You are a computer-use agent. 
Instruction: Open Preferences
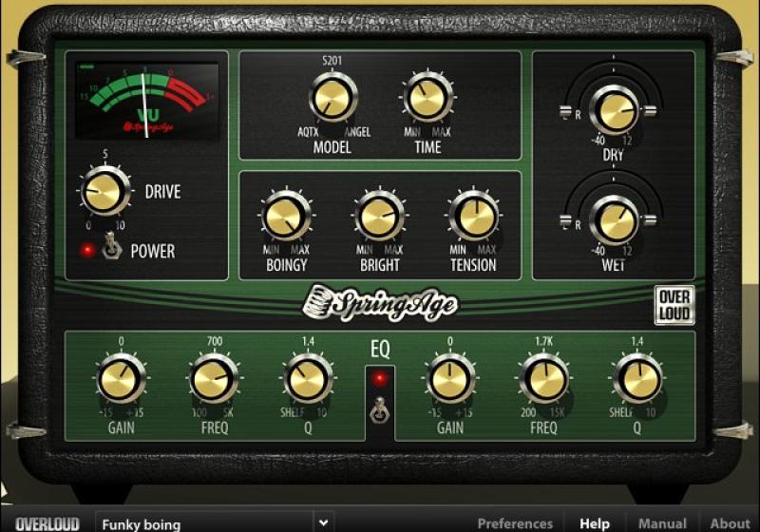(x=515, y=523)
